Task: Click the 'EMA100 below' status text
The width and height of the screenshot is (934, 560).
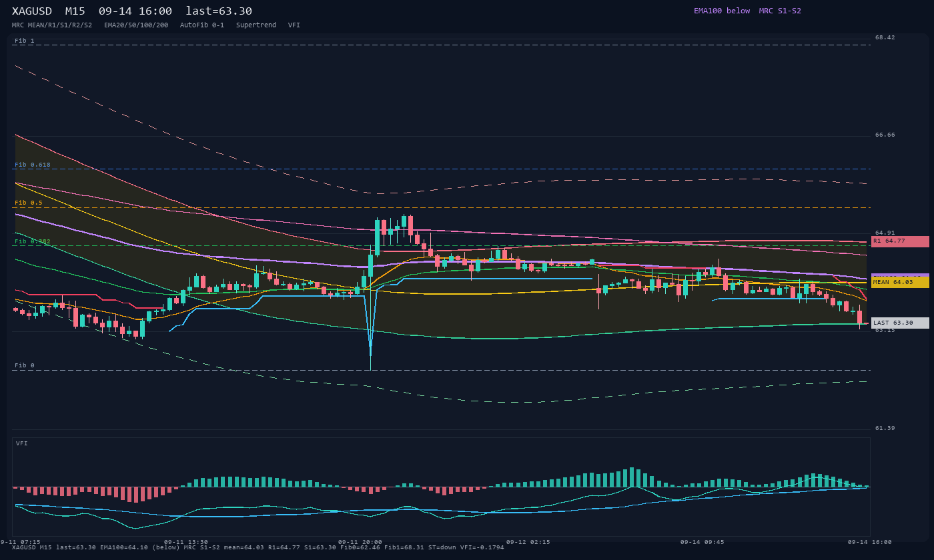Action: tap(722, 11)
